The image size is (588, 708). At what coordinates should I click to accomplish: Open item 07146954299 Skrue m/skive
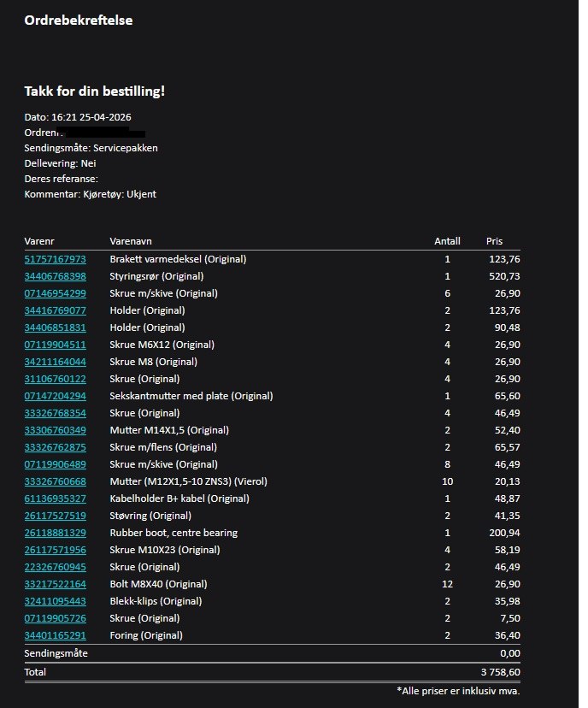pos(55,293)
